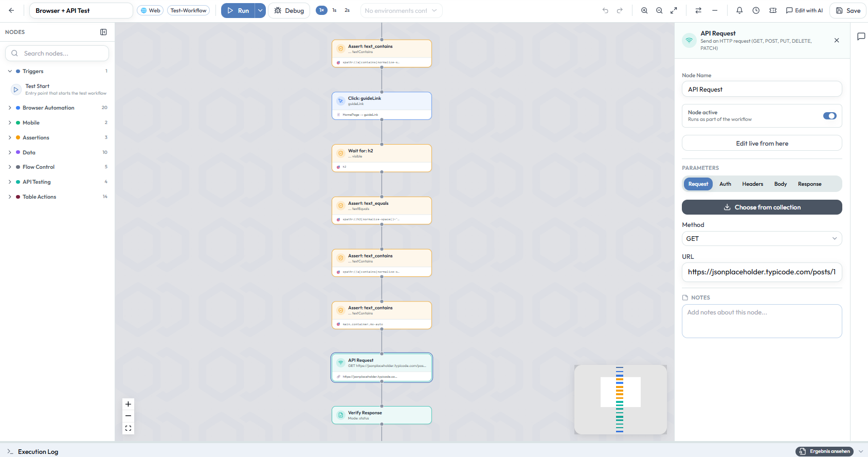Zoom out using the top toolbar magnifier

659,10
